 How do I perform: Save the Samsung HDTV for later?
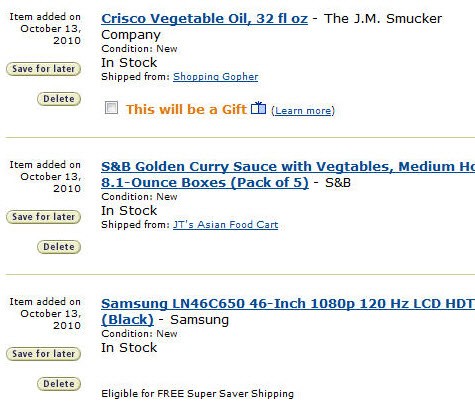pyautogui.click(x=44, y=354)
